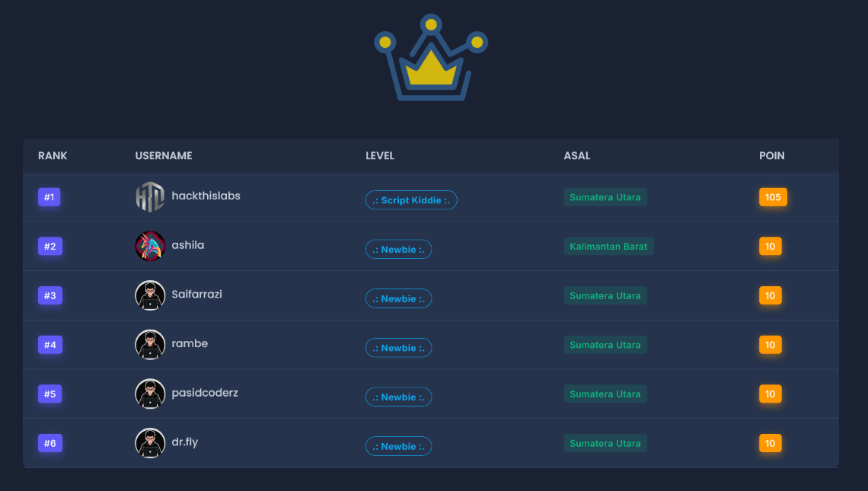Viewport: 868px width, 491px height.
Task: Click dr.fly's profile avatar
Action: (x=150, y=443)
